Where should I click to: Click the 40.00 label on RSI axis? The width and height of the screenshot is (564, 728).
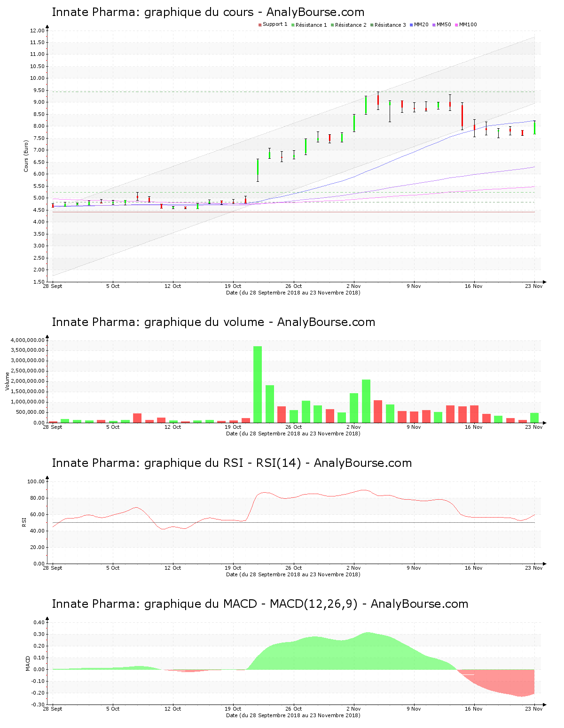(x=37, y=531)
